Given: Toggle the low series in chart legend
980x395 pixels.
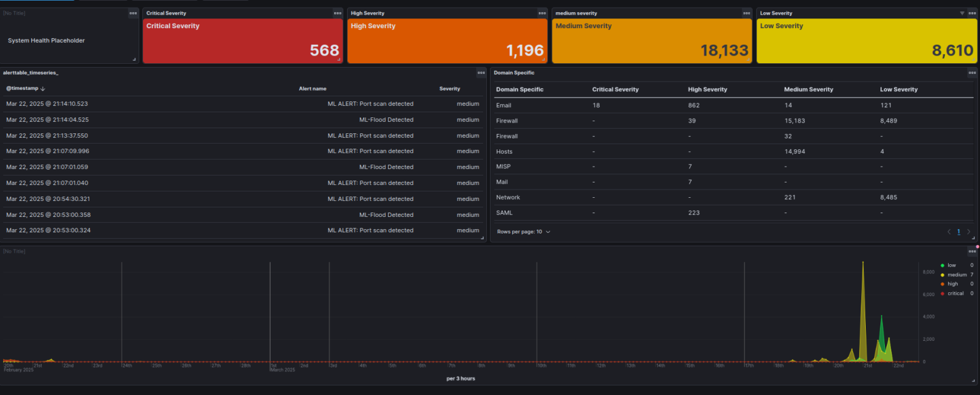Looking at the screenshot, I should tap(951, 265).
